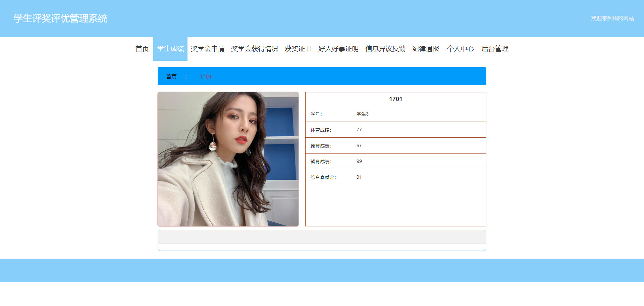Open 好人好事证明 page
Image resolution: width=644 pixels, height=306 pixels.
[338, 49]
